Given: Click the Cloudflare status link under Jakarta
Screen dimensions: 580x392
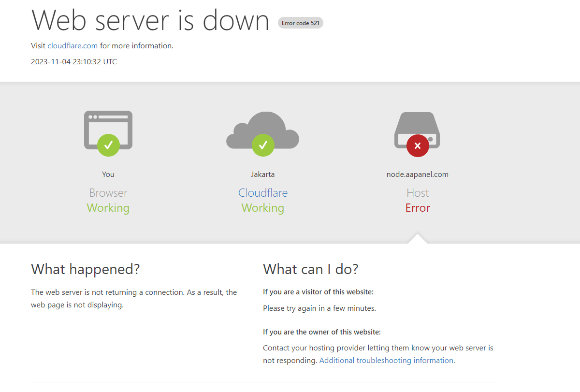Looking at the screenshot, I should [x=263, y=193].
